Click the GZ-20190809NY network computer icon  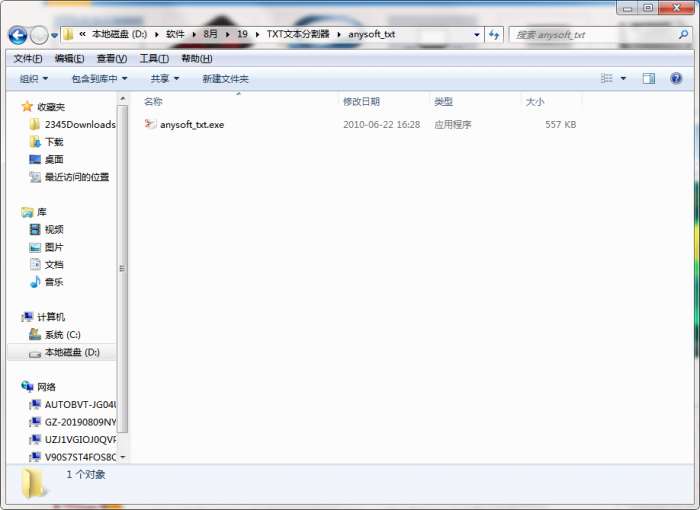point(35,422)
